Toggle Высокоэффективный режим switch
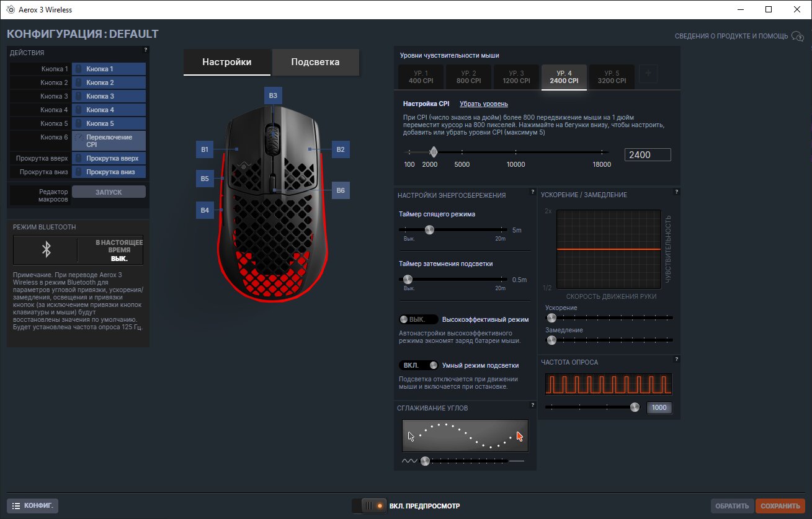The height and width of the screenshot is (519, 812). pyautogui.click(x=420, y=319)
